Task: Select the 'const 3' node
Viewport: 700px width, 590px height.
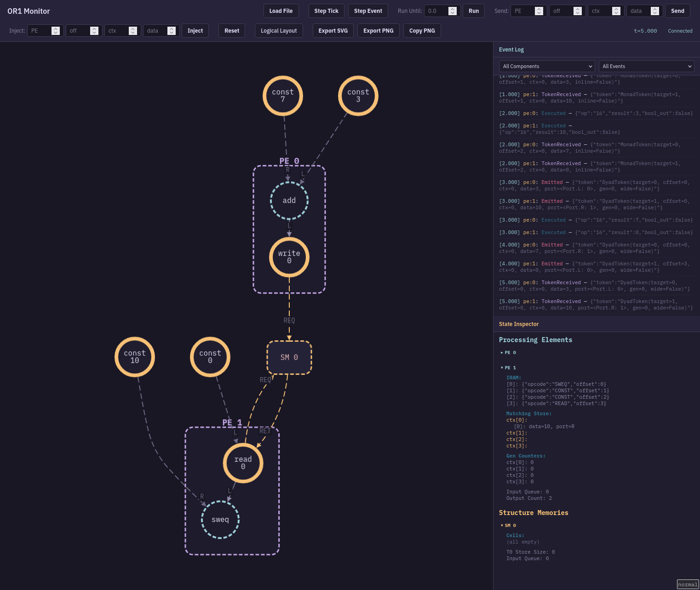Action: [358, 96]
